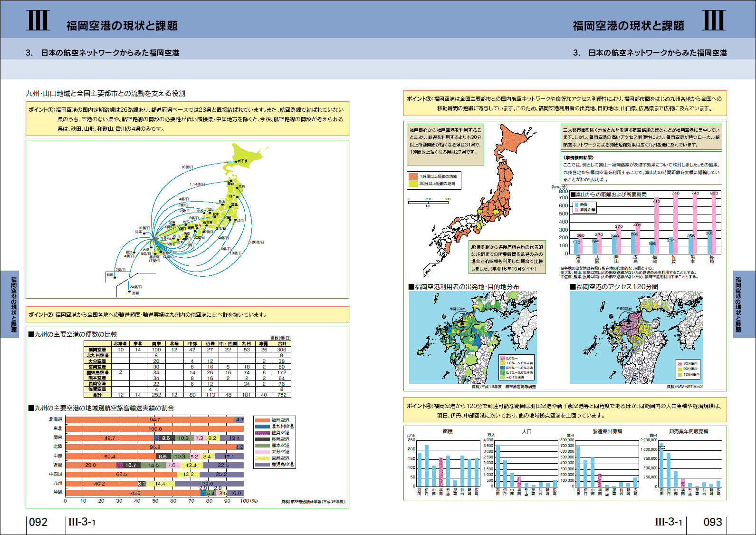
Task: Click the left section code III-3-1 in footer
Action: click(x=82, y=522)
